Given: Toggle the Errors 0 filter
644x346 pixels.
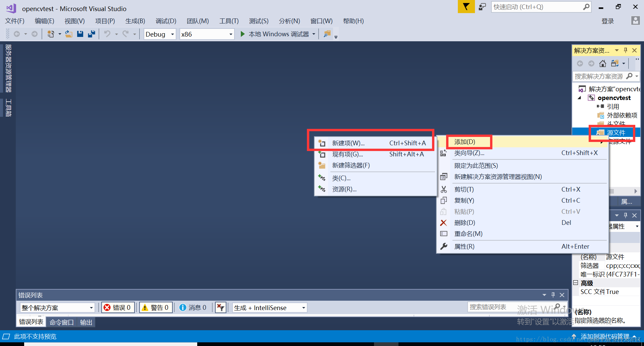Looking at the screenshot, I should coord(118,307).
